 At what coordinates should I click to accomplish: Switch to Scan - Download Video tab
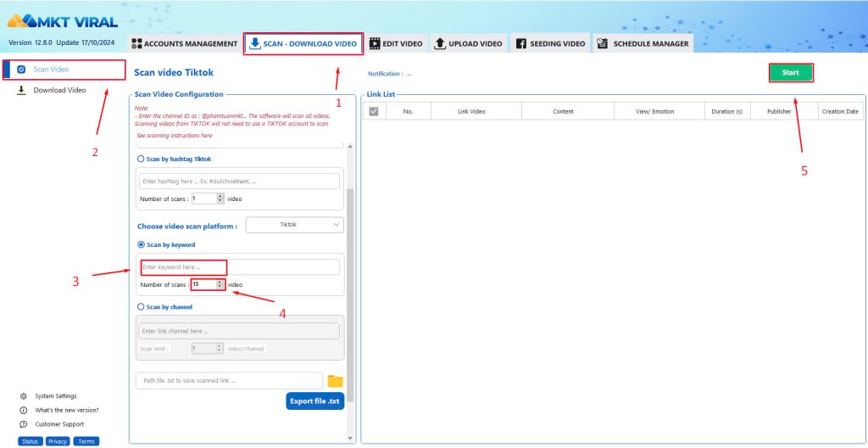(303, 44)
